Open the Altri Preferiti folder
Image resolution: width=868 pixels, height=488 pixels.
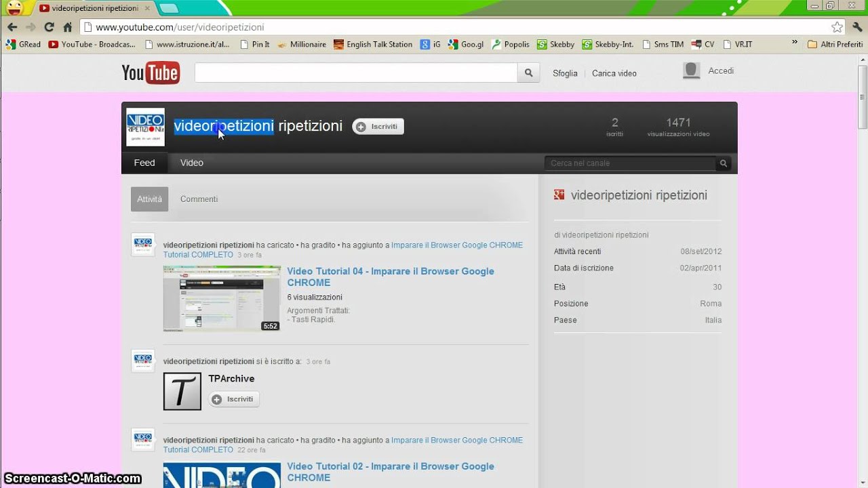835,44
